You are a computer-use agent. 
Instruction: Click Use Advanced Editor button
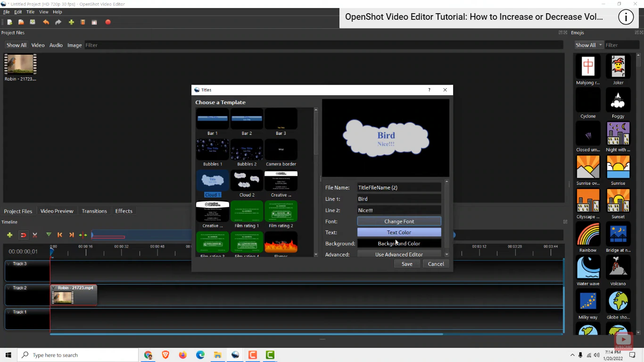tap(399, 255)
